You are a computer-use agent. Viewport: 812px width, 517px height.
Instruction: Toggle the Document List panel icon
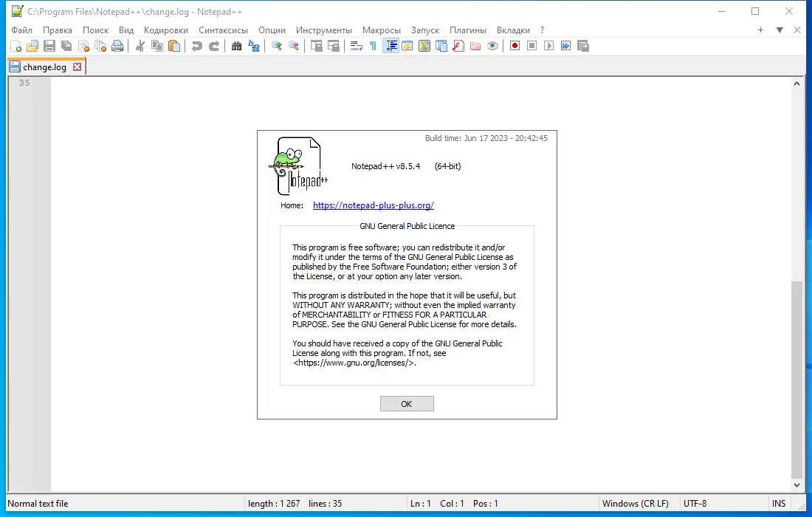tap(441, 46)
